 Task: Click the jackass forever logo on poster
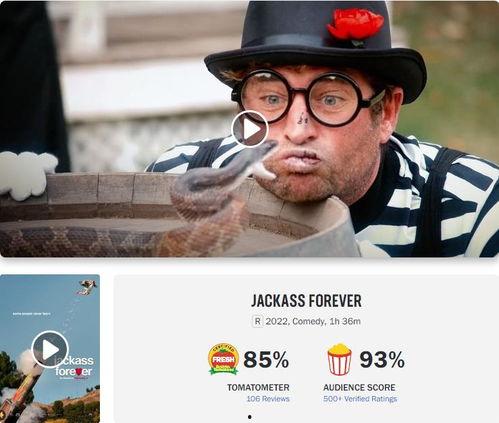pos(74,366)
